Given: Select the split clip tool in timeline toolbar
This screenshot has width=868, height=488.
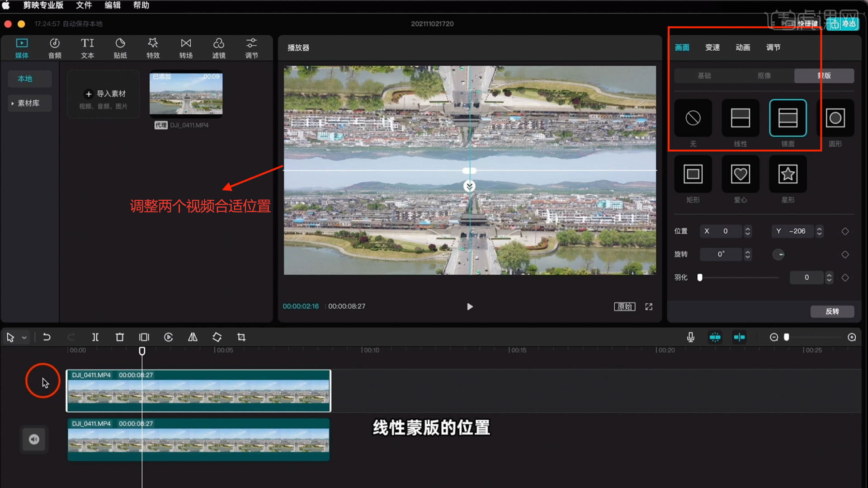Looking at the screenshot, I should pyautogui.click(x=95, y=337).
